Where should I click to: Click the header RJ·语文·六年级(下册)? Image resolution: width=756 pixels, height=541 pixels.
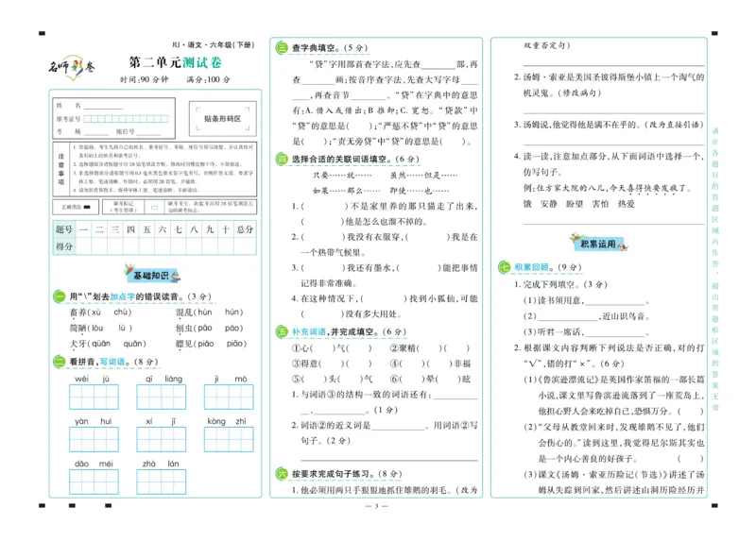tap(213, 44)
